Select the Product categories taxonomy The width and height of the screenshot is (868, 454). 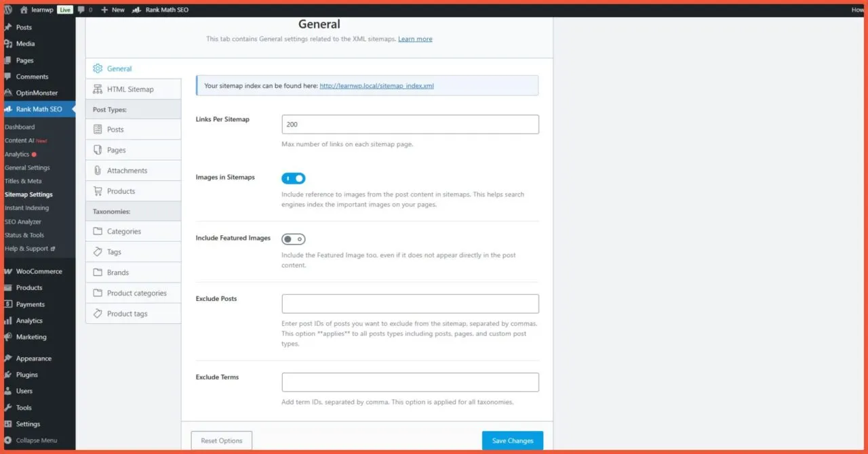click(x=136, y=292)
